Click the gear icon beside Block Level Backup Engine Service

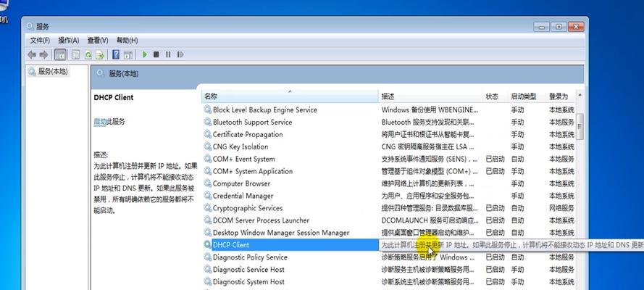point(208,109)
